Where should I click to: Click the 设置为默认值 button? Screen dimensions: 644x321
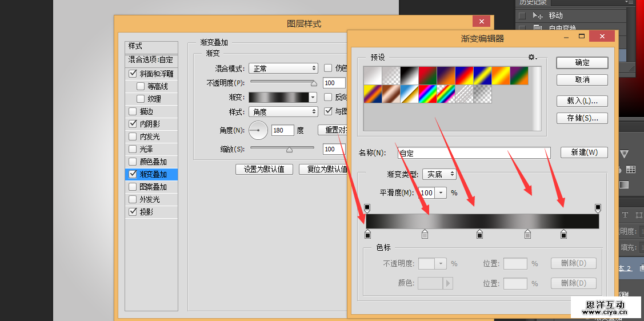(x=264, y=169)
